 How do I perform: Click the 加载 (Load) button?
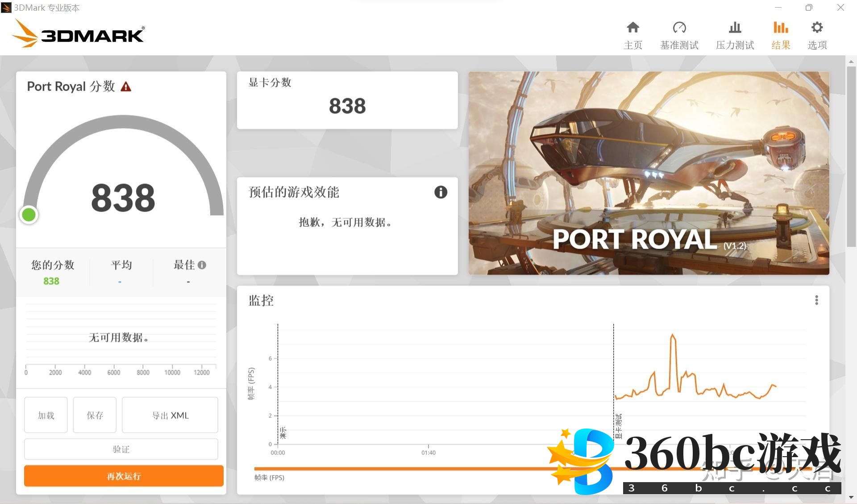46,415
